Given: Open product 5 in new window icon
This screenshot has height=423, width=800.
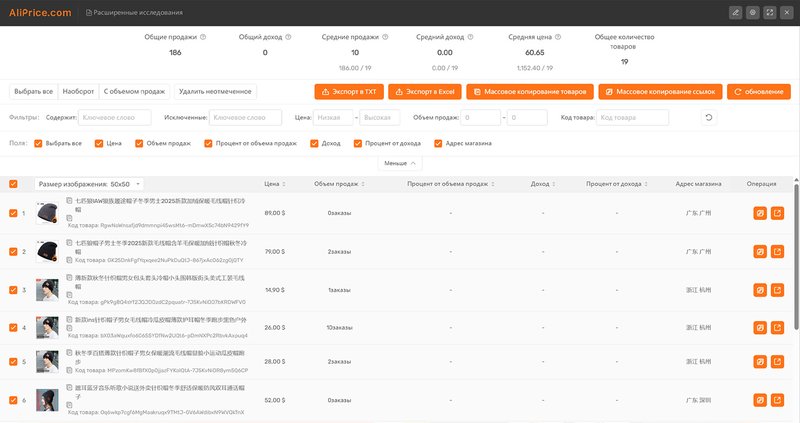Looking at the screenshot, I should coord(778,362).
